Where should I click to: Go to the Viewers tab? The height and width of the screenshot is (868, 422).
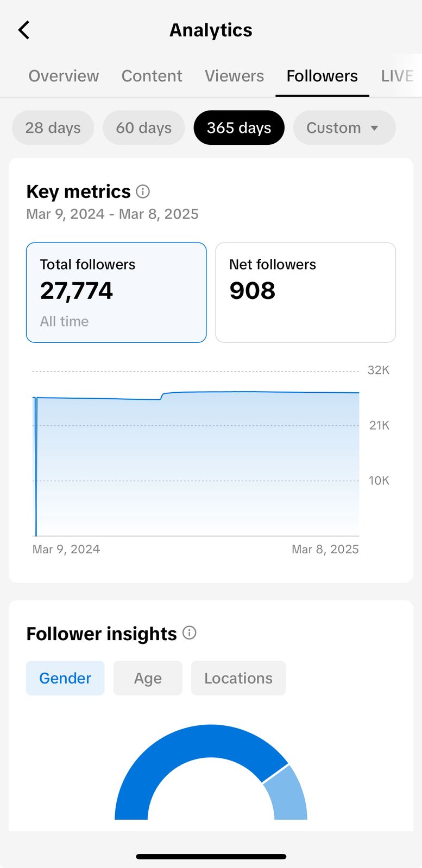234,76
